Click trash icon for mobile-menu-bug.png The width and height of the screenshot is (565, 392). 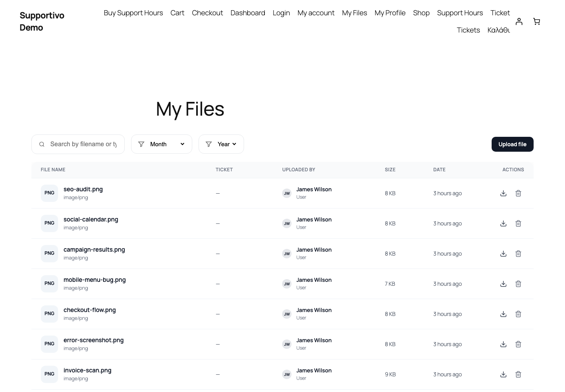(518, 284)
